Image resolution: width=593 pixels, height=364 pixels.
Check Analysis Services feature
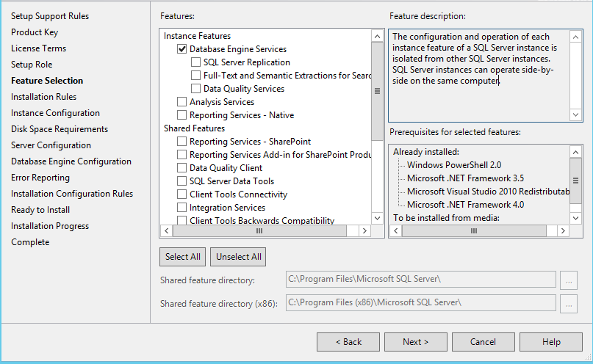182,102
